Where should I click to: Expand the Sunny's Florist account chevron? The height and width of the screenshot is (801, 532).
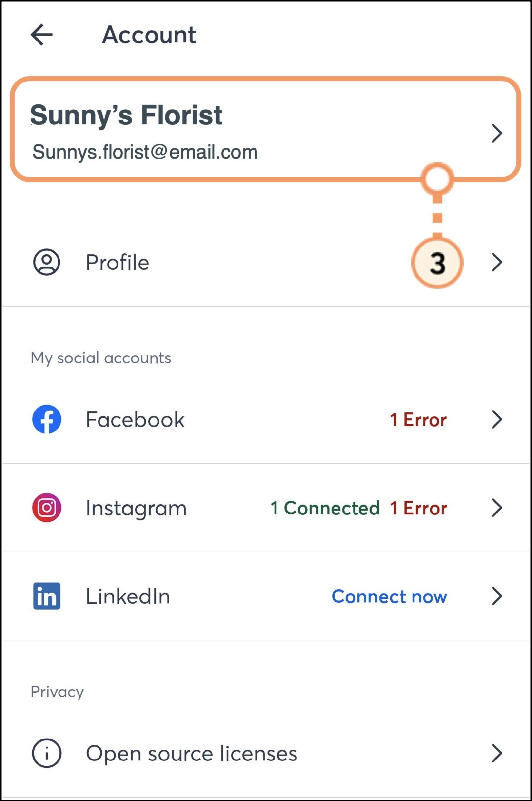[497, 133]
